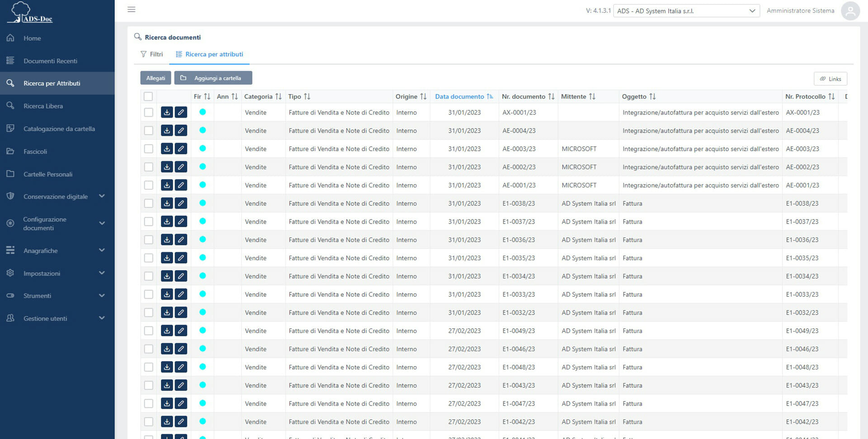The width and height of the screenshot is (868, 439).
Task: Edit document E1-0037/23 with the pencil icon
Action: (181, 221)
